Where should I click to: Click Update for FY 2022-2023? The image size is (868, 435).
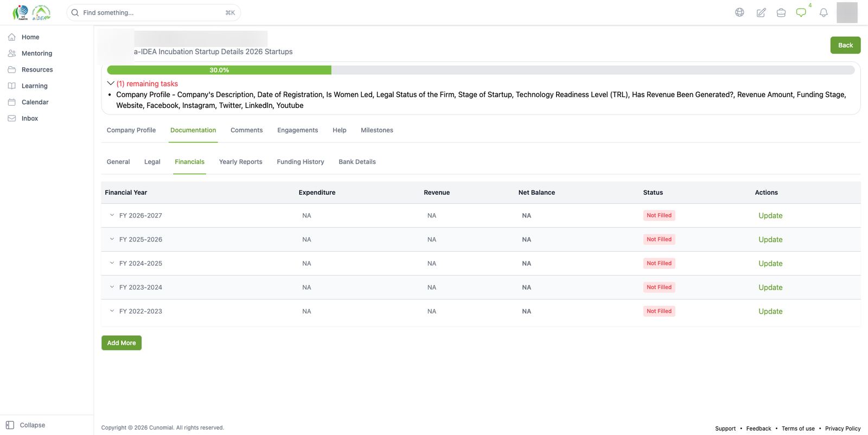tap(770, 311)
